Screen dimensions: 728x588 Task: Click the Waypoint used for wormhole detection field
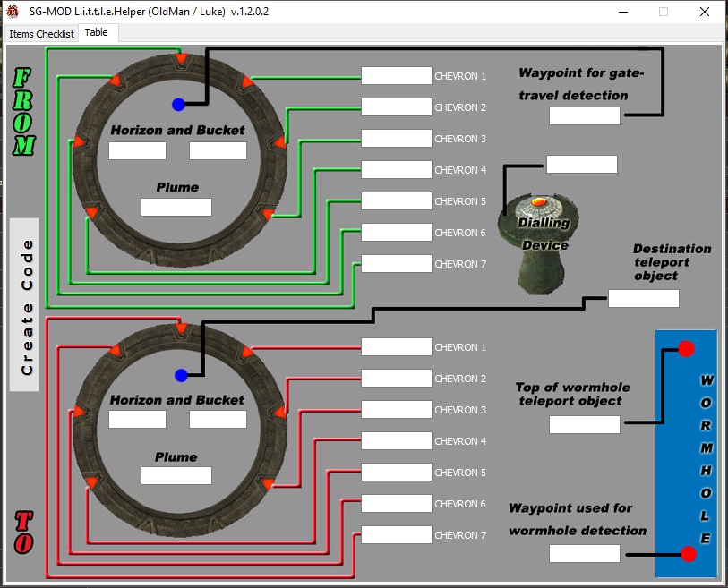tap(585, 554)
